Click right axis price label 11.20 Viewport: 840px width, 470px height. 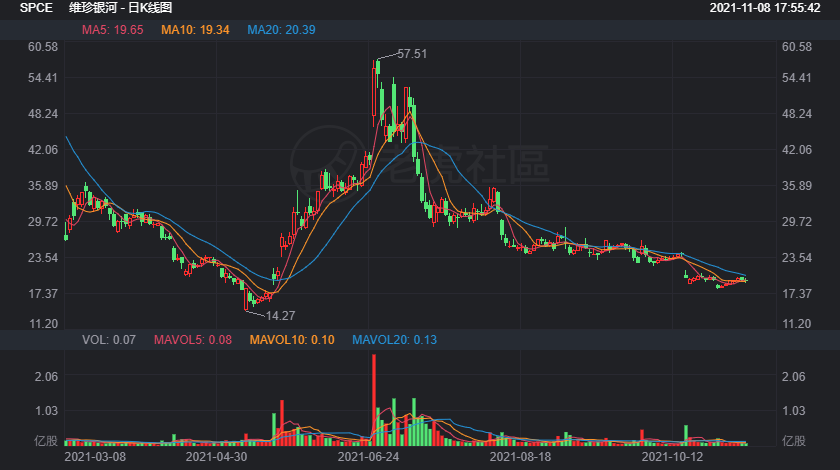[797, 324]
